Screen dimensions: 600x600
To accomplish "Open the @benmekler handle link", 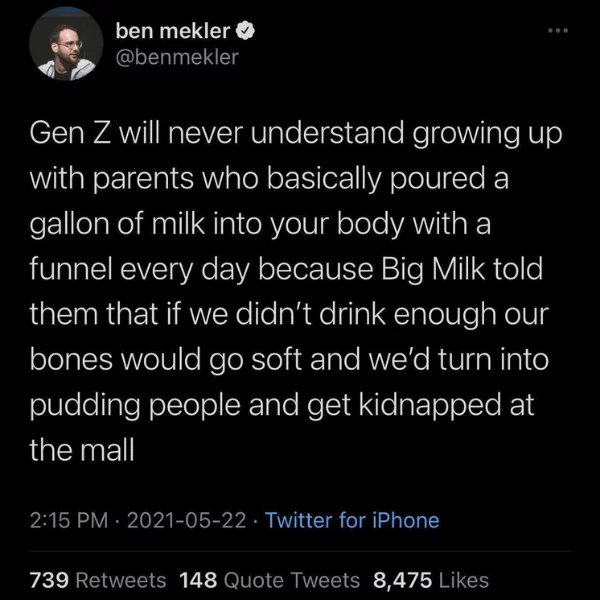I will coord(177,57).
